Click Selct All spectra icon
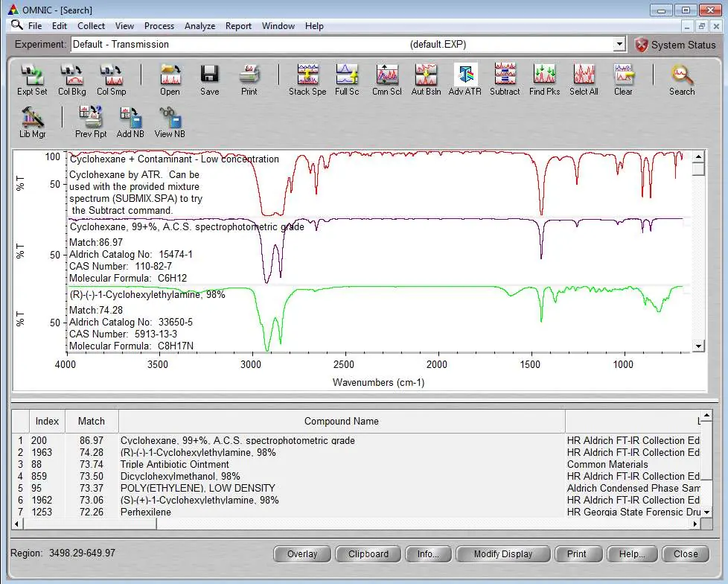This screenshot has width=728, height=584. (x=584, y=80)
